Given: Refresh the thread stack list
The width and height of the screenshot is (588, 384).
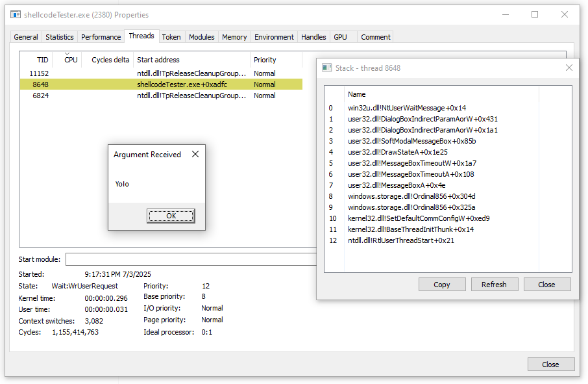Looking at the screenshot, I should [x=495, y=285].
